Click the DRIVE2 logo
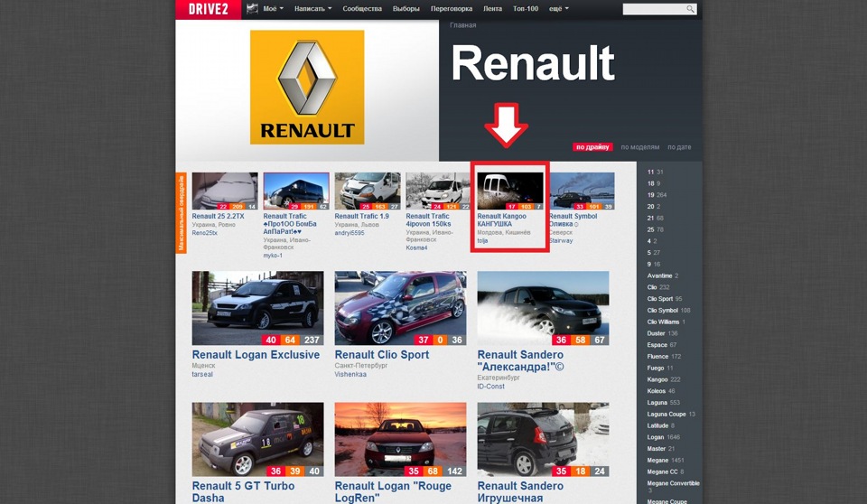Screen dimensions: 867x504 coord(208,9)
